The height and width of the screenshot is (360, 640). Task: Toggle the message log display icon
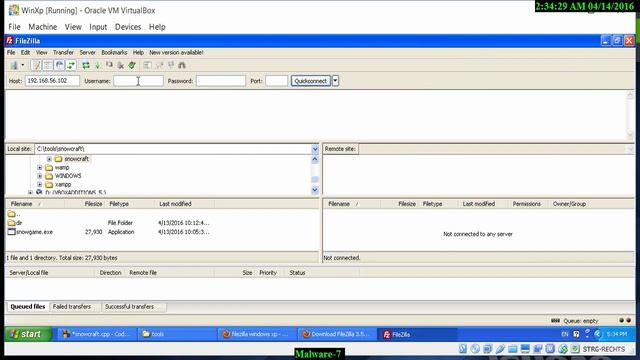point(36,65)
